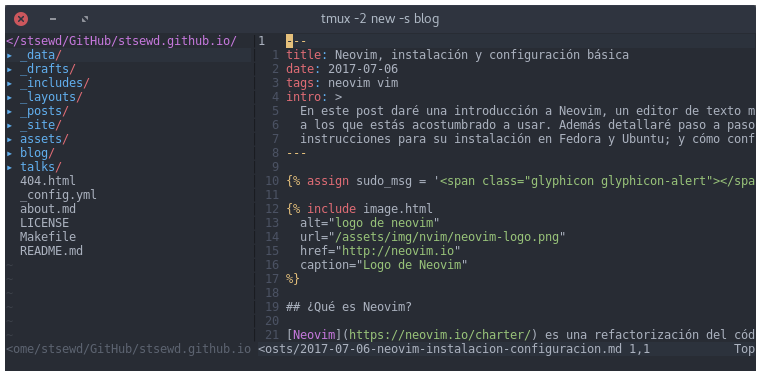Image resolution: width=765 pixels, height=380 pixels.
Task: Click the [Neovim] markdown link text
Action: click(314, 335)
